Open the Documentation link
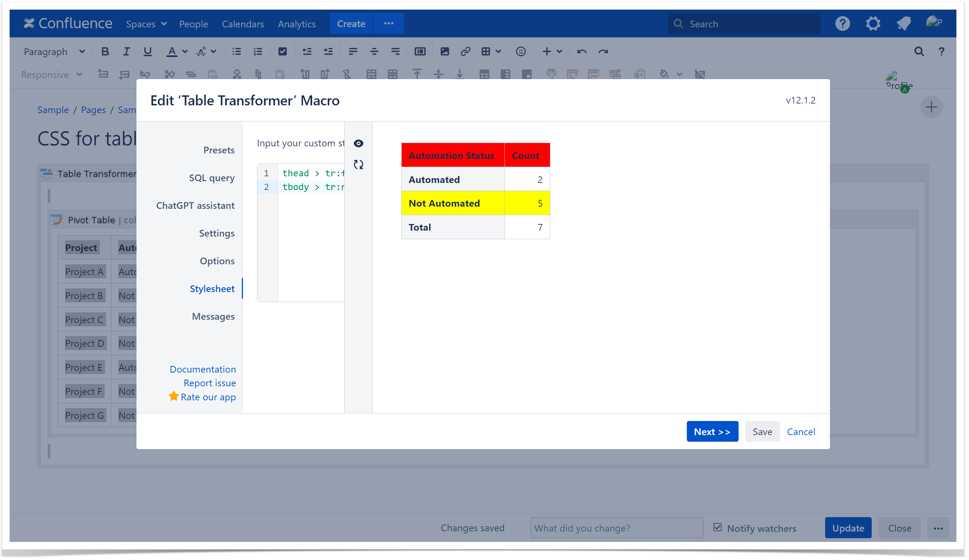This screenshot has width=969, height=560. pos(203,369)
